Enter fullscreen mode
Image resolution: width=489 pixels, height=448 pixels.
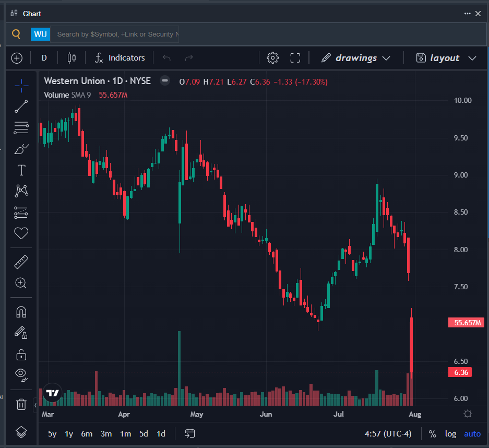[295, 58]
